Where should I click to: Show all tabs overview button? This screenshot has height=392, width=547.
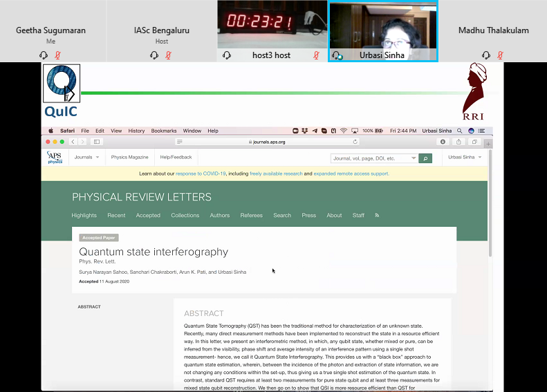coord(474,142)
